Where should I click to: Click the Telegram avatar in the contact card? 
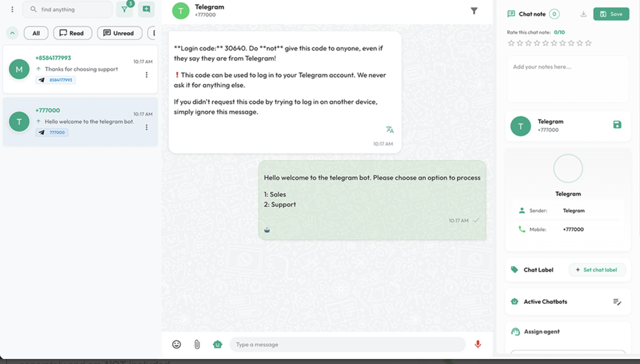tap(520, 126)
